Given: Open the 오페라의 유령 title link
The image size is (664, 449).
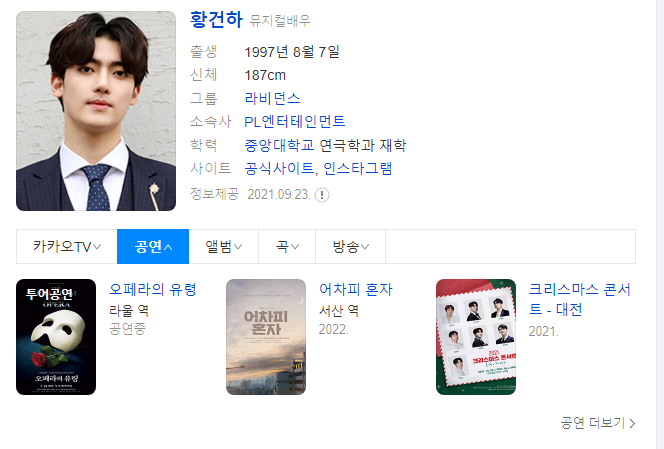Looking at the screenshot, I should (x=153, y=289).
